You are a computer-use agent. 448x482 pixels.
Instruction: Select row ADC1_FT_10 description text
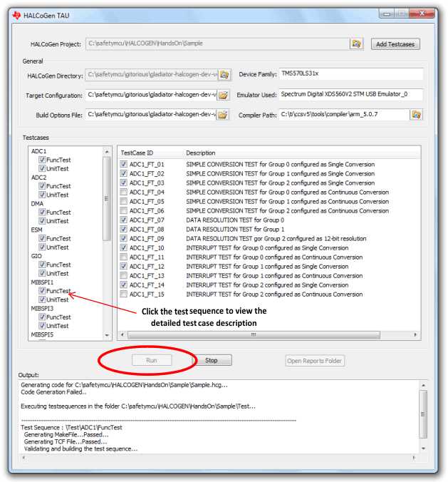267,247
